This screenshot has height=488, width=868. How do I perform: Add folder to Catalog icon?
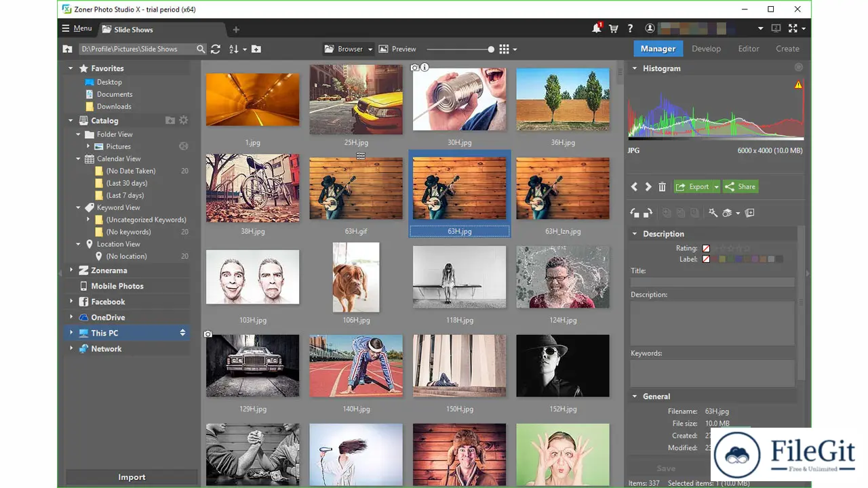pos(170,120)
